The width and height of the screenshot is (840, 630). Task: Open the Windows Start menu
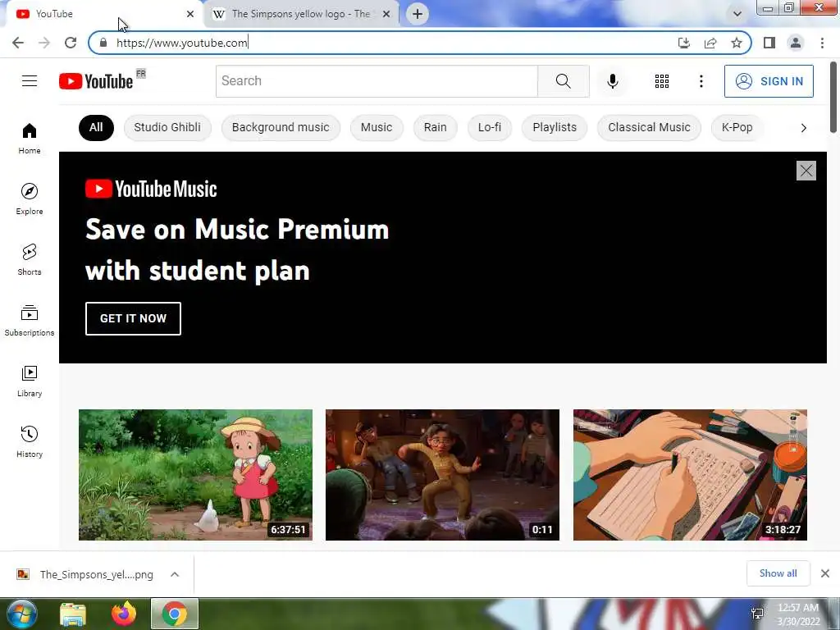click(x=21, y=614)
